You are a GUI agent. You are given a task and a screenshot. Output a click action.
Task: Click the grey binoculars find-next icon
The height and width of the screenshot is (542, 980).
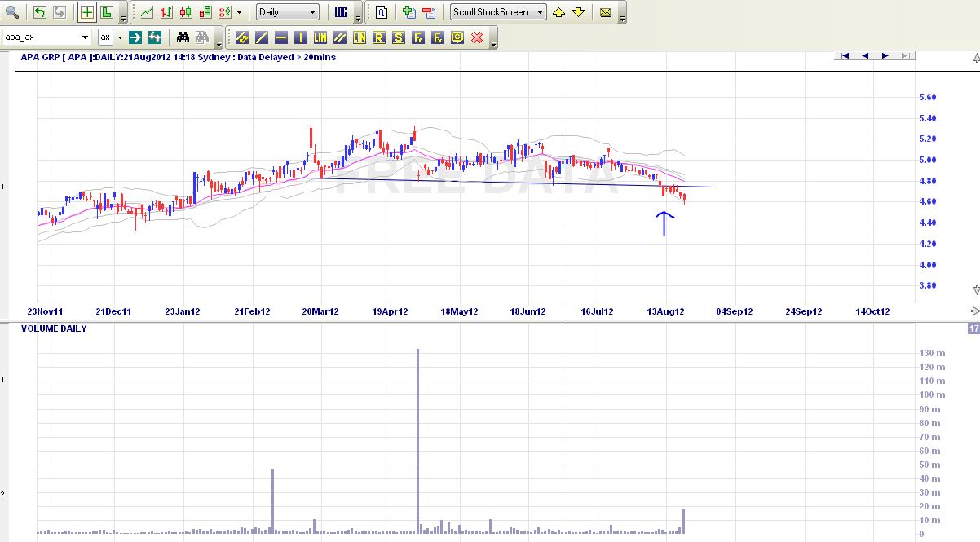pyautogui.click(x=201, y=37)
